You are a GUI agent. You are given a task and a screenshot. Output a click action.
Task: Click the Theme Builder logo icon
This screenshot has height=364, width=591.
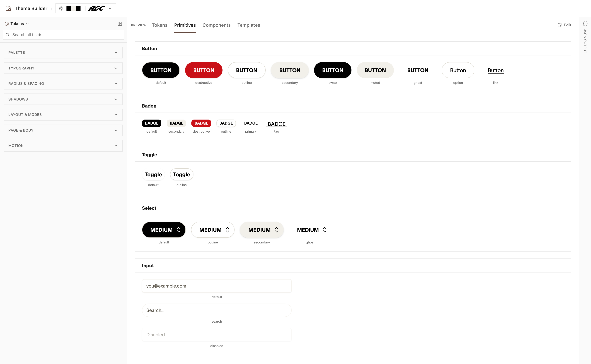[8, 8]
